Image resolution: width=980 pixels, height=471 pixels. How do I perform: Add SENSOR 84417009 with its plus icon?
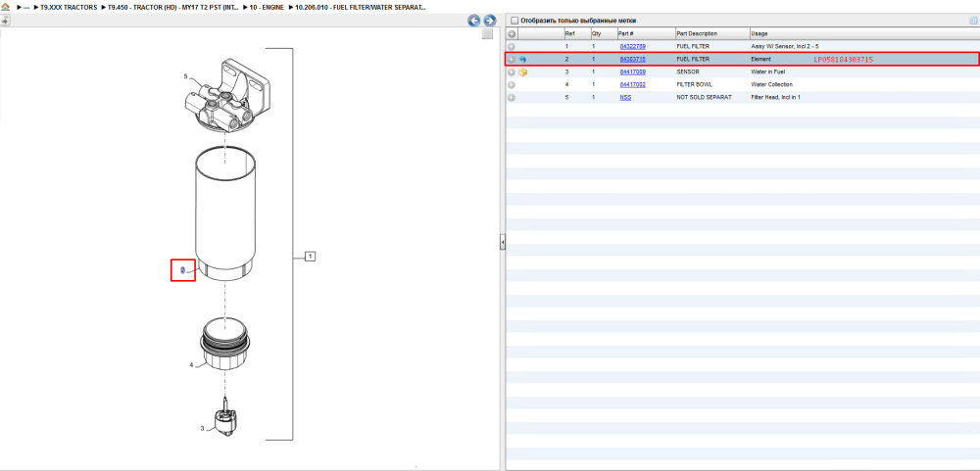click(512, 71)
